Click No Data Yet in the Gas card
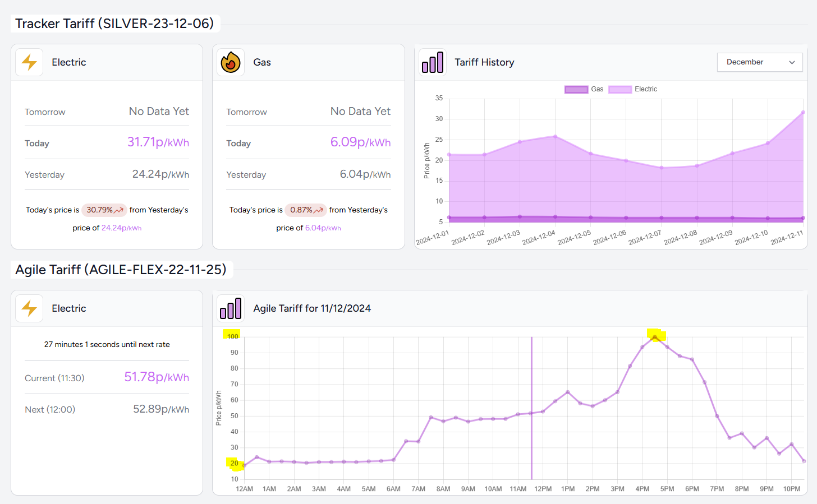The width and height of the screenshot is (817, 504). (x=360, y=111)
